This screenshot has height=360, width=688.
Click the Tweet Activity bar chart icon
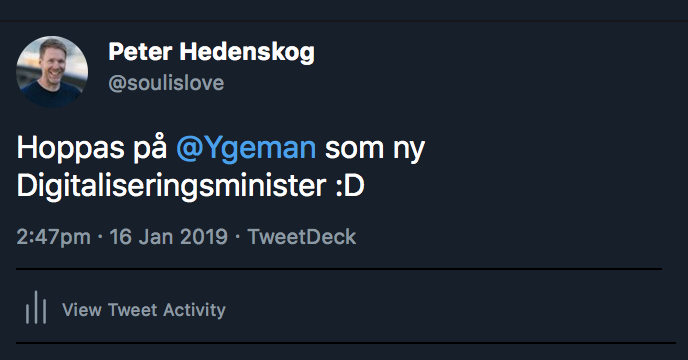pos(36,308)
